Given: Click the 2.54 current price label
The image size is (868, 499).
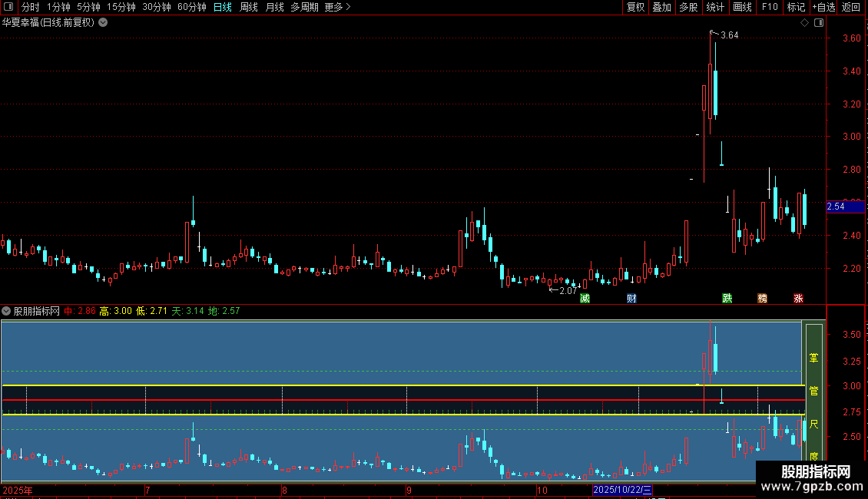Looking at the screenshot, I should coord(845,207).
